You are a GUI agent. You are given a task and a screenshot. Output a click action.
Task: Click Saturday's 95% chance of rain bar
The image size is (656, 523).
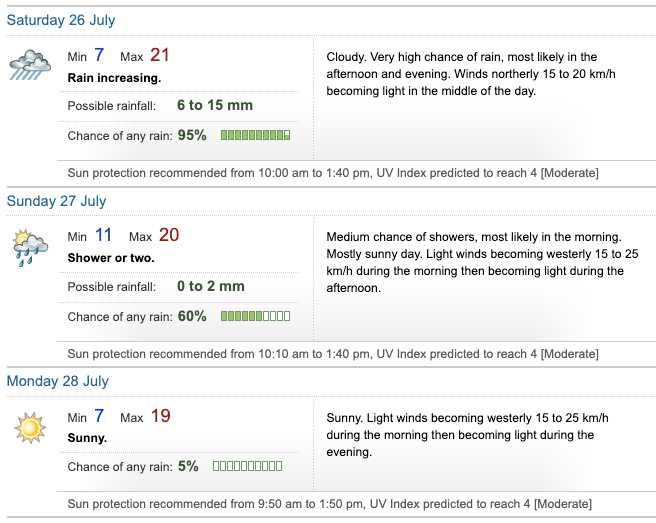[x=255, y=135]
